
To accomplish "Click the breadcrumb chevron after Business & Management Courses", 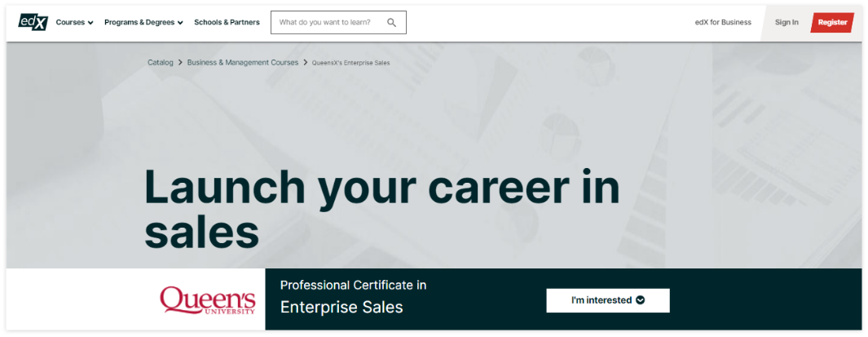I will (305, 63).
